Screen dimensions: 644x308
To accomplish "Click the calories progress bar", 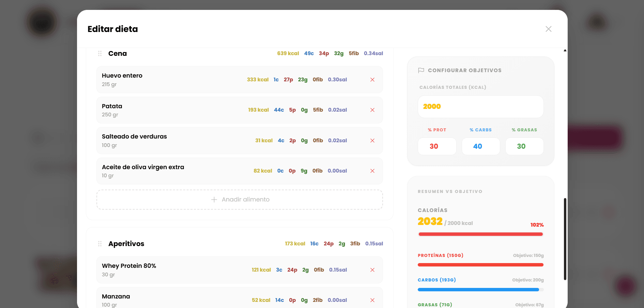I will [x=480, y=234].
